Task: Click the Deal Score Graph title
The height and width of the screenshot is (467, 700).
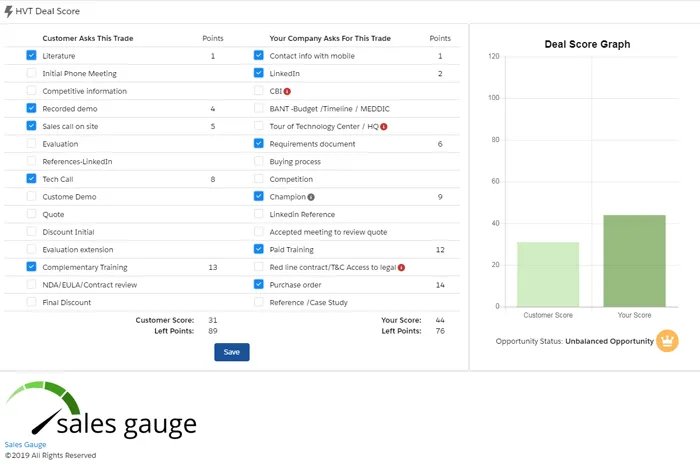Action: coord(588,44)
